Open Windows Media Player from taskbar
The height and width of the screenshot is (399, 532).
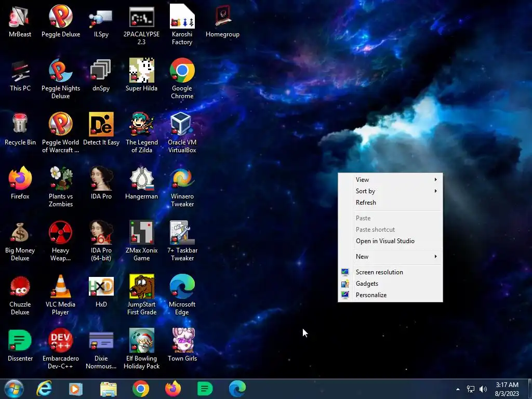[x=76, y=389]
